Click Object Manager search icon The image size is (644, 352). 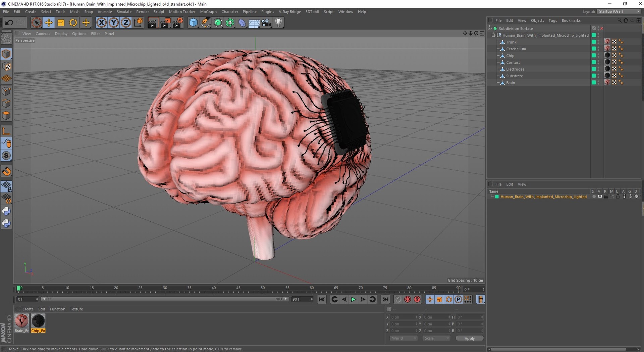coord(620,20)
